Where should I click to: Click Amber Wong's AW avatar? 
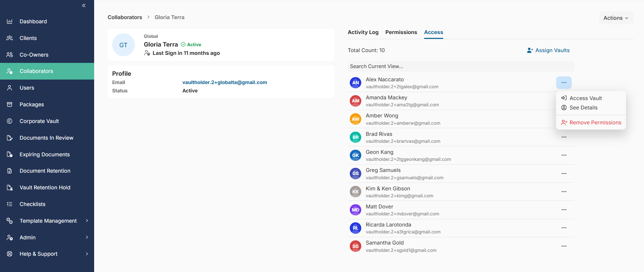[355, 119]
